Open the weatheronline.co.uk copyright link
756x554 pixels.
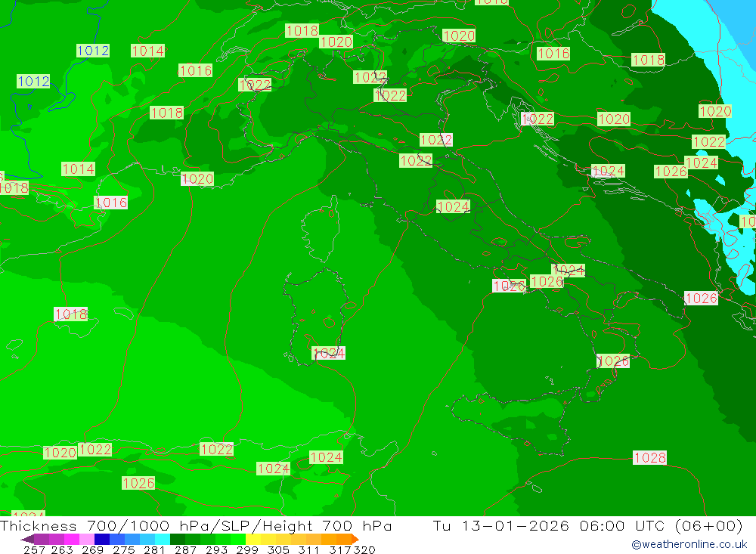[689, 544]
